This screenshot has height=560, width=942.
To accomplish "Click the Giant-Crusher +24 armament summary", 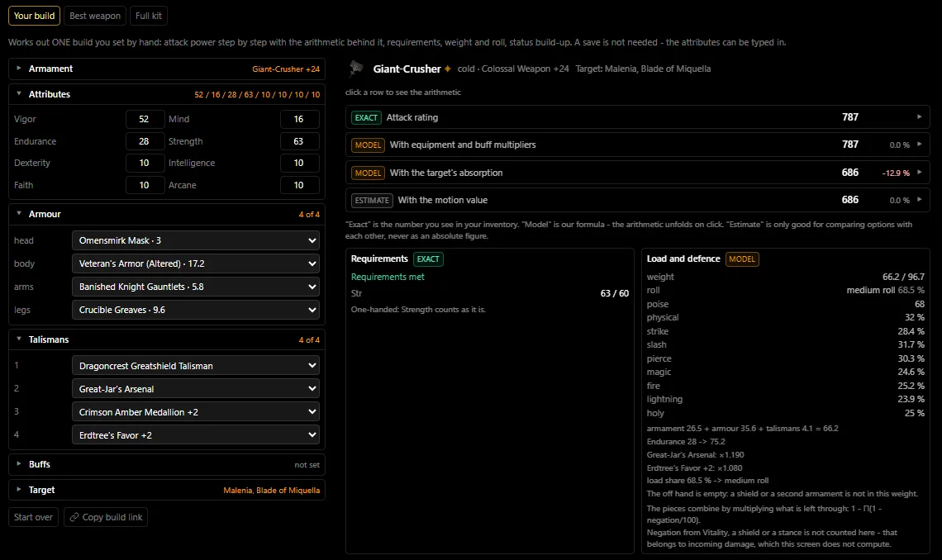I will (x=286, y=69).
